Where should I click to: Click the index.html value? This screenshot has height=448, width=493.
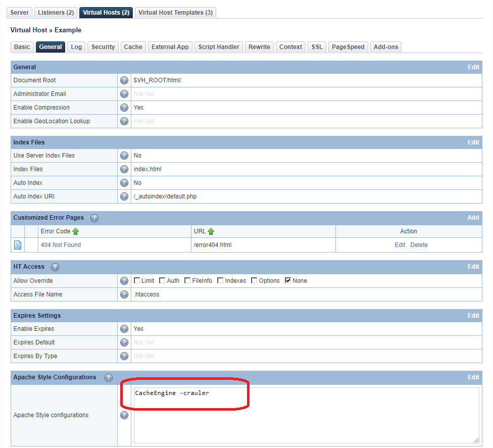[x=147, y=169]
